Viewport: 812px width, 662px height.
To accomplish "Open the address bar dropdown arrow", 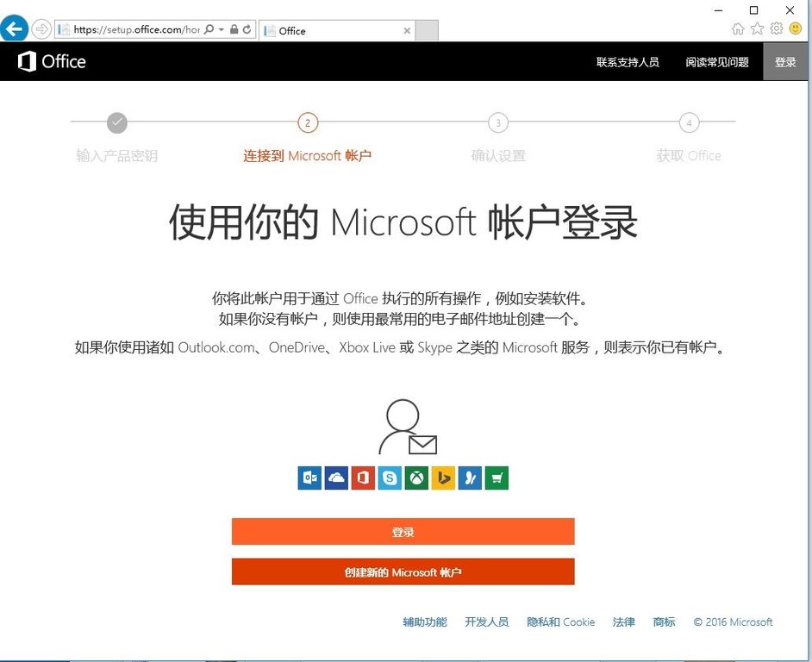I will [x=222, y=29].
